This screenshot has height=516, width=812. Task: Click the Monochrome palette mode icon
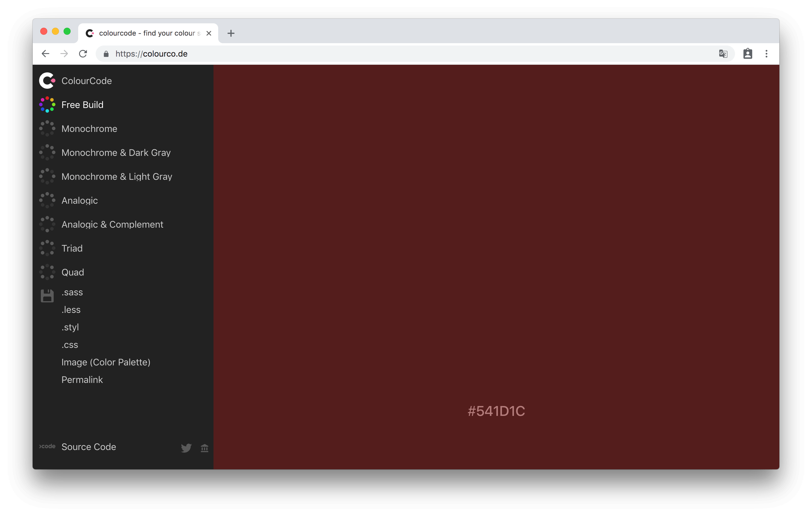tap(48, 128)
